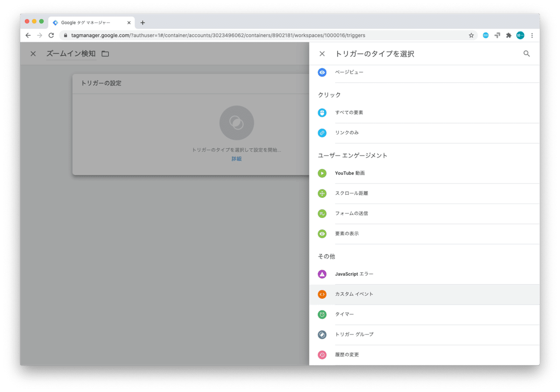Viewport: 560px width, 392px height.
Task: Select フォームの送信 trigger type
Action: pyautogui.click(x=424, y=213)
